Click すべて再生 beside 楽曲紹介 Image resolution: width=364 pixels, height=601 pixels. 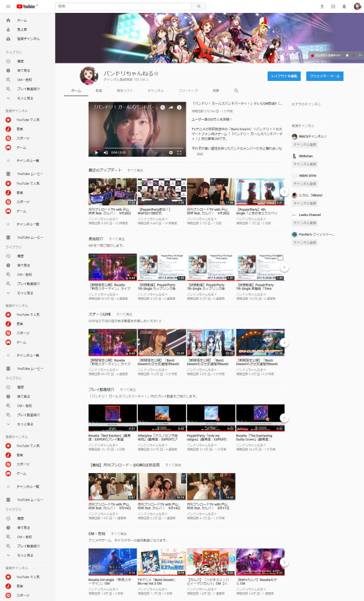(117, 239)
